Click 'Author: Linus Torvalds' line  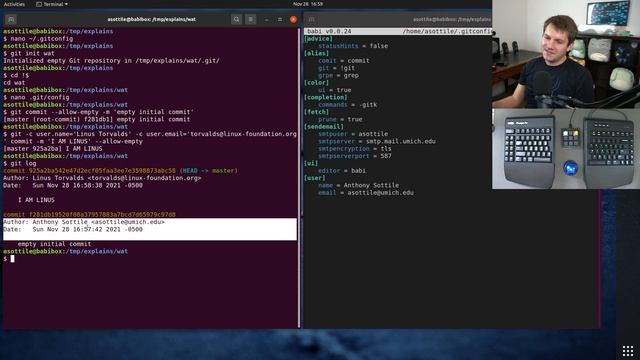pos(102,178)
